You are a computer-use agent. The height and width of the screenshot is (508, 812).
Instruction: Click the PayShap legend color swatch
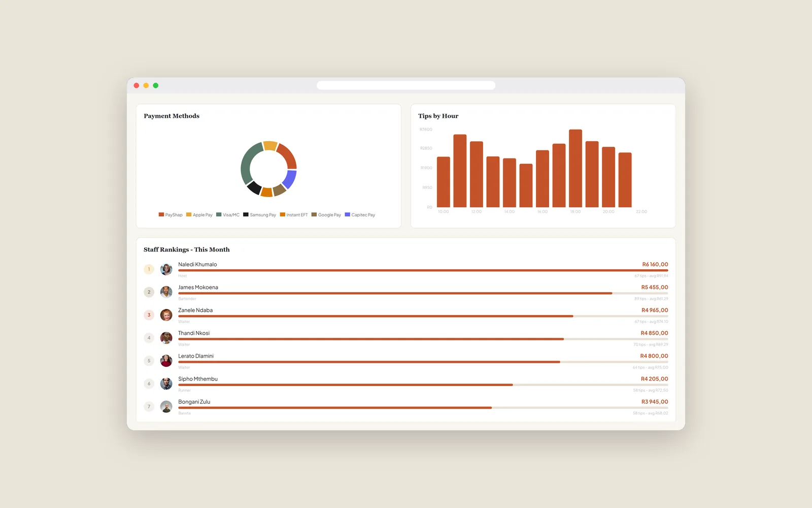click(161, 214)
